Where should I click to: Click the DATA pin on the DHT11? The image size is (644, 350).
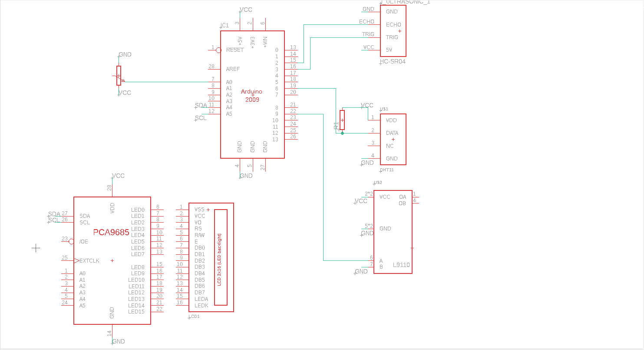[x=392, y=133]
